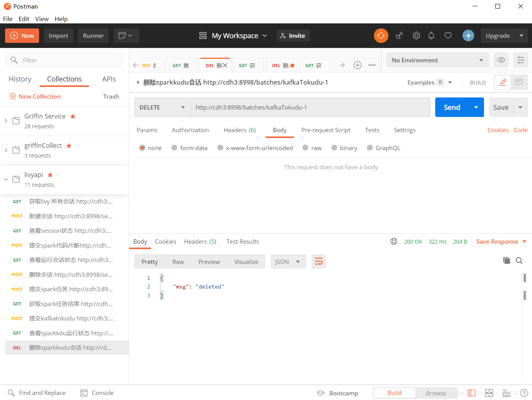Switch to the History tab
The image size is (532, 400).
tap(20, 79)
